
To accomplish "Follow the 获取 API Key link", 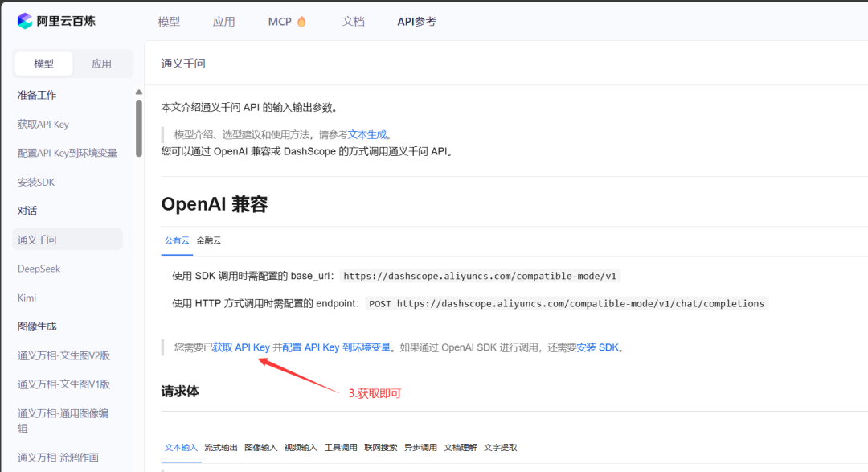I will [x=241, y=347].
